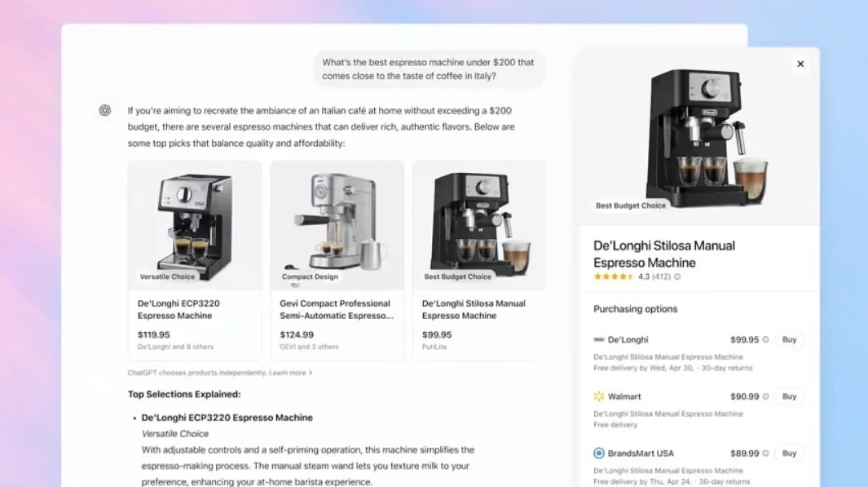The height and width of the screenshot is (487, 868).
Task: Click 'De'Longhi and 9 others' sellers text
Action: coord(175,347)
